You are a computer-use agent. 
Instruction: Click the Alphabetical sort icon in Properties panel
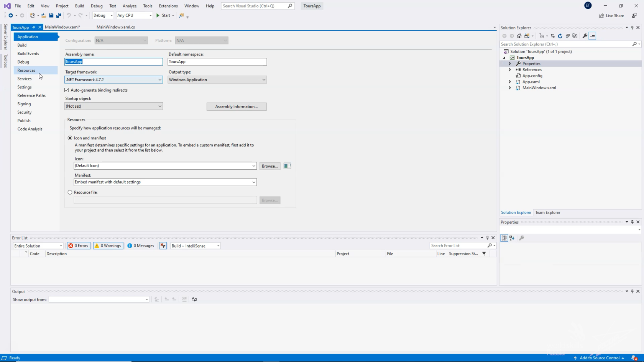512,238
